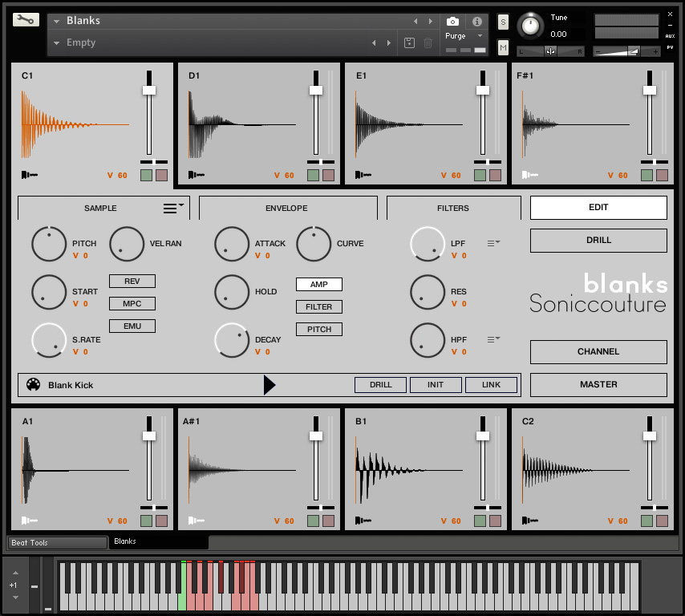Click the LINK button
The height and width of the screenshot is (616, 685).
[x=491, y=385]
